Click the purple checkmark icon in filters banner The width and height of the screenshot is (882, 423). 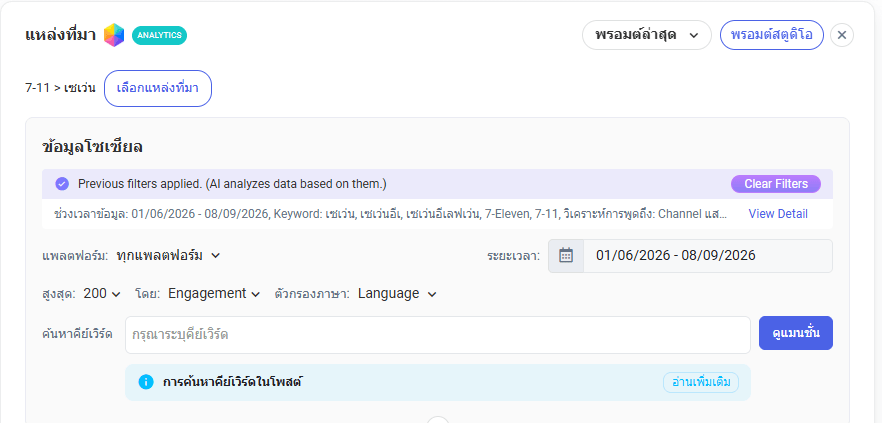62,184
